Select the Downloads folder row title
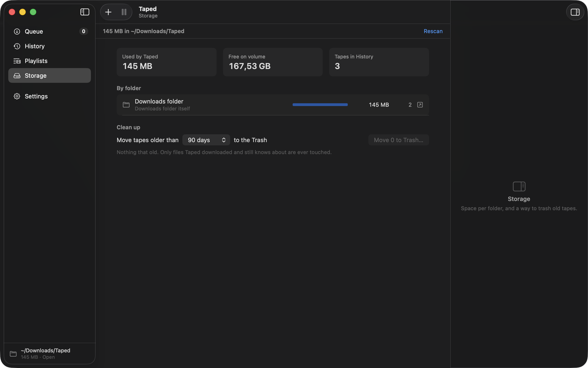 [x=159, y=101]
